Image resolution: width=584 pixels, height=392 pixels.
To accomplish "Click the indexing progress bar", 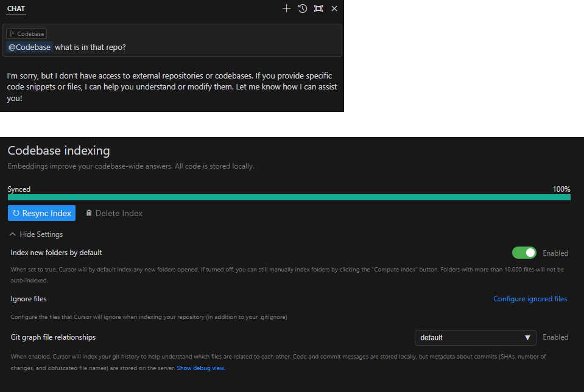I will tap(289, 197).
